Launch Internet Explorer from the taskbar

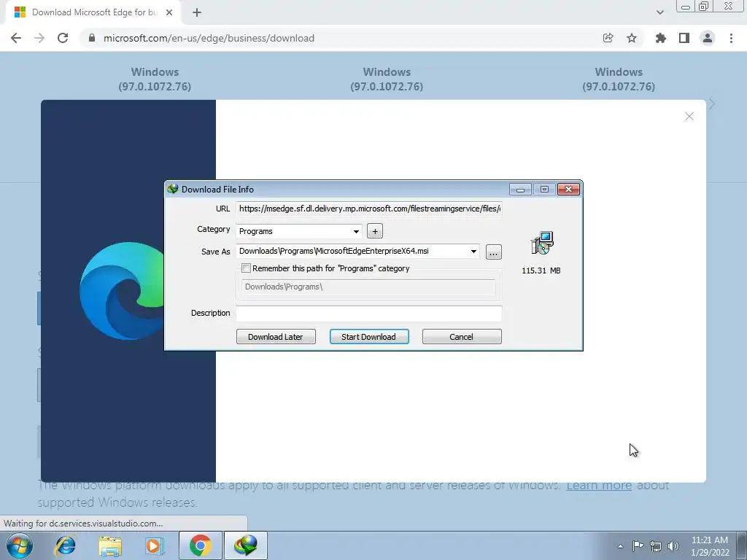point(65,546)
